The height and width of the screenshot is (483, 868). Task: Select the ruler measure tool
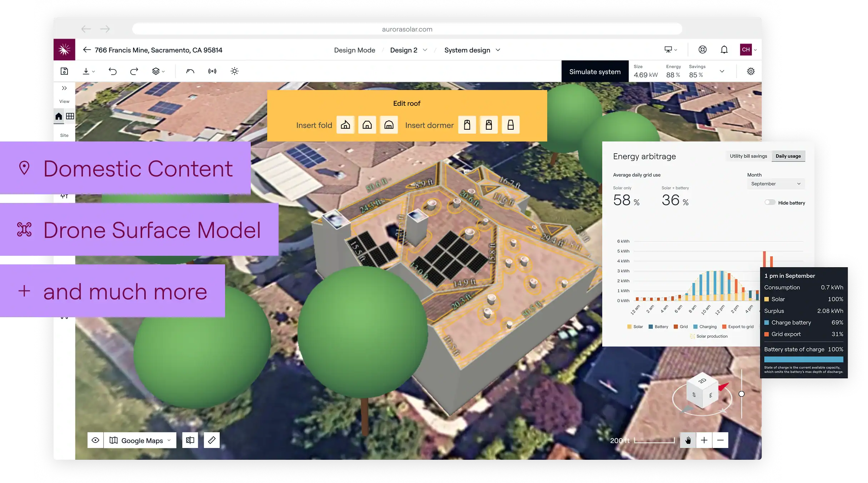212,440
